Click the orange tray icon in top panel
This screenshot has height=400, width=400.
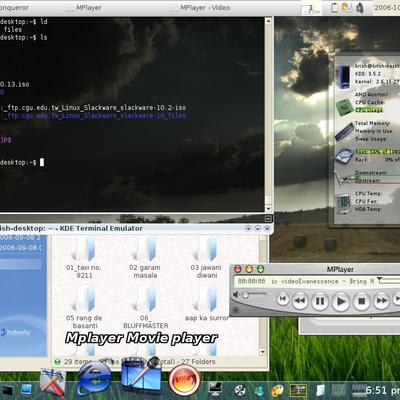tap(347, 7)
